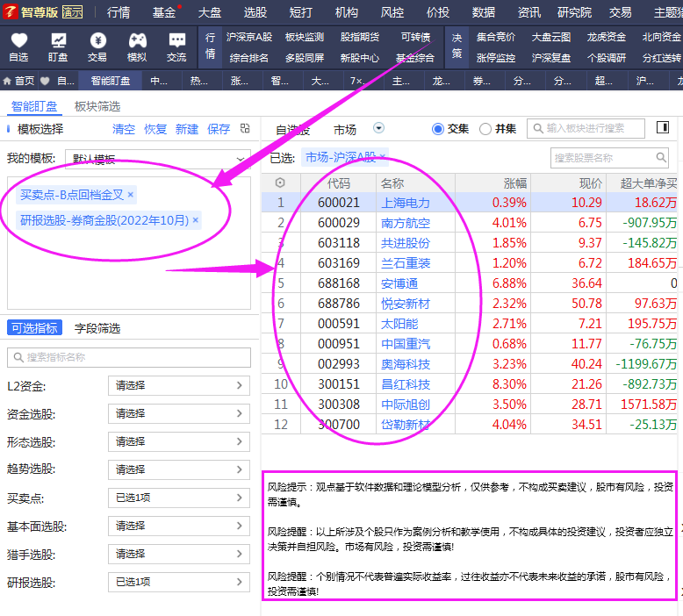This screenshot has height=616, width=683.
Task: Open the 市场 circular dropdown arrow
Action: tap(378, 128)
